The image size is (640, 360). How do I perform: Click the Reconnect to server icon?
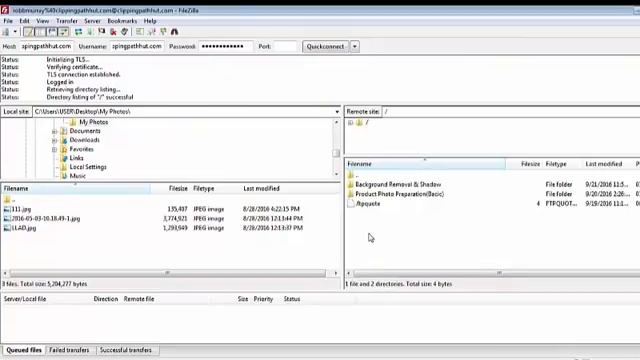pos(124,31)
